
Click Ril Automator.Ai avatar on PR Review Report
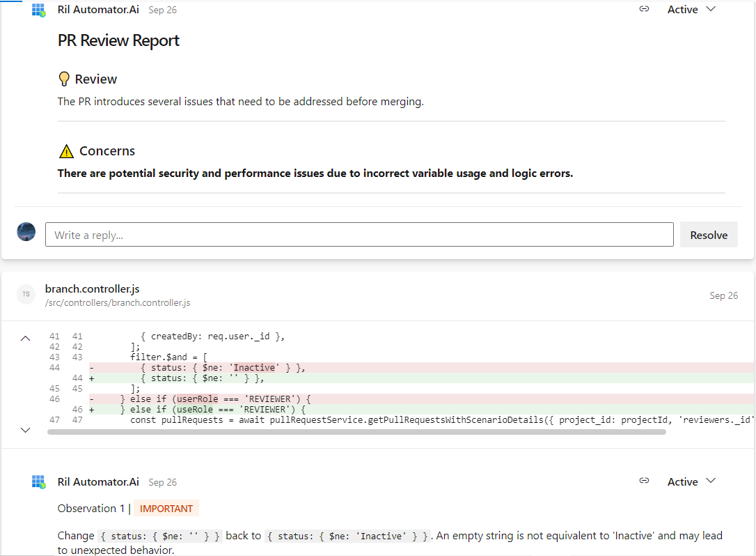(38, 10)
